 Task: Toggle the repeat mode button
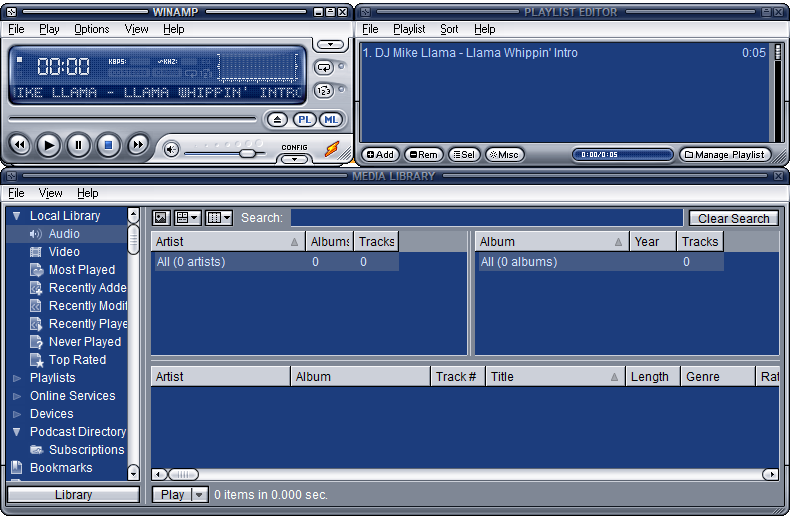[324, 67]
